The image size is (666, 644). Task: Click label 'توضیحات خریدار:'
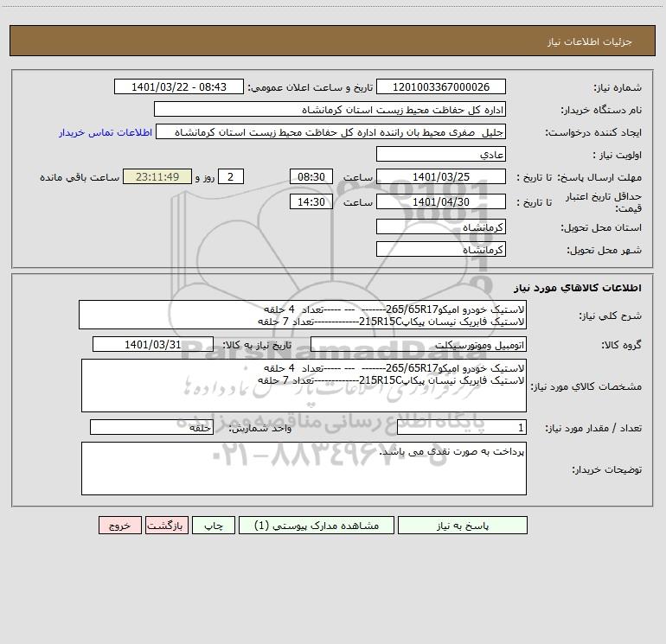point(606,470)
